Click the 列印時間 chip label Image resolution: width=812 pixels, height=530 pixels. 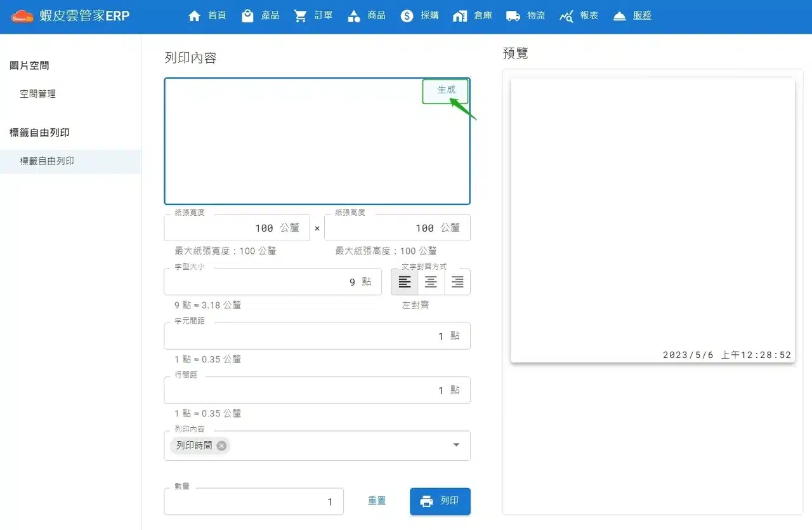coord(194,446)
